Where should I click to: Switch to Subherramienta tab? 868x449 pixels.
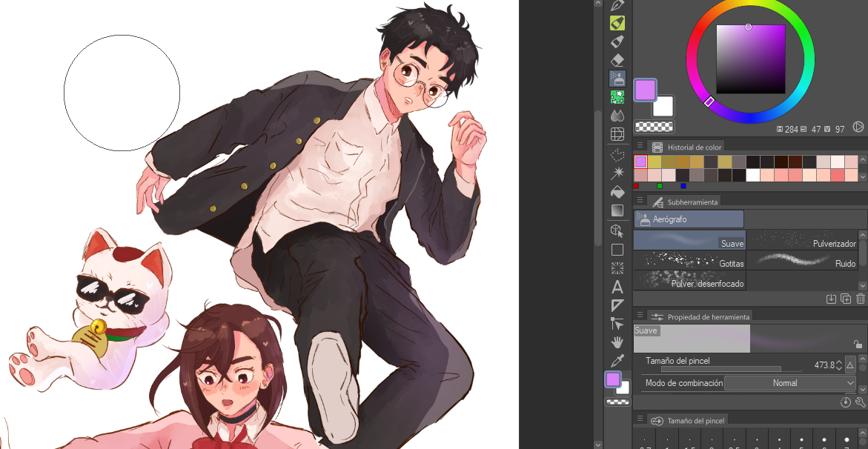[684, 202]
